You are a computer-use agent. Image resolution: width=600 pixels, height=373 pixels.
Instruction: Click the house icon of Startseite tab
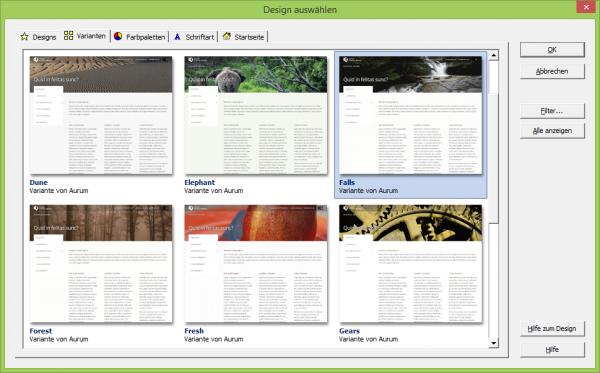tap(227, 36)
